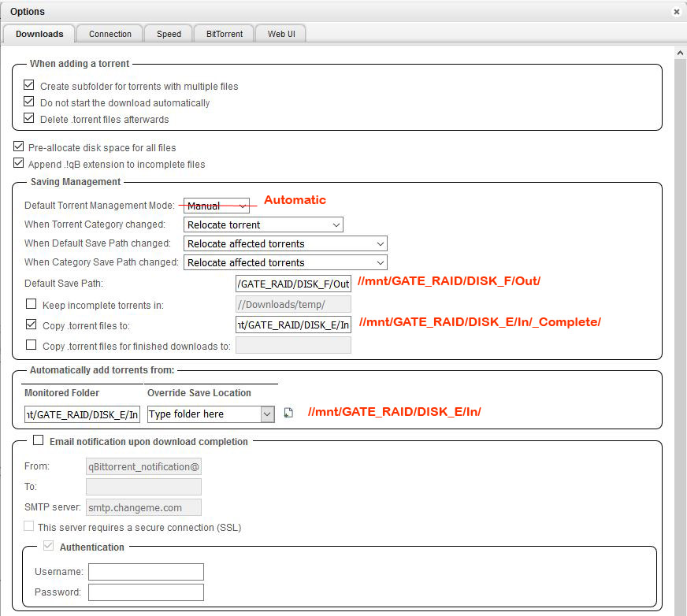Uncheck Copy .torrent files to checkbox

pos(31,325)
